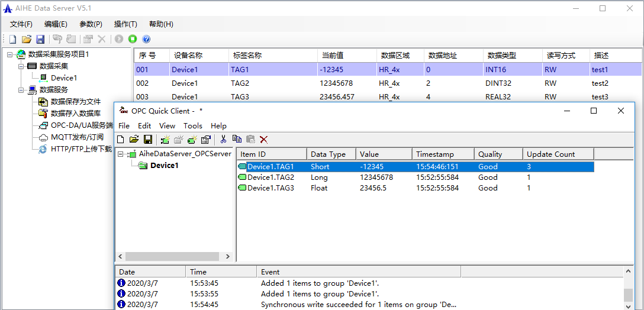Open file icon in OPC Quick Client toolbar
The height and width of the screenshot is (310, 644).
[x=134, y=140]
